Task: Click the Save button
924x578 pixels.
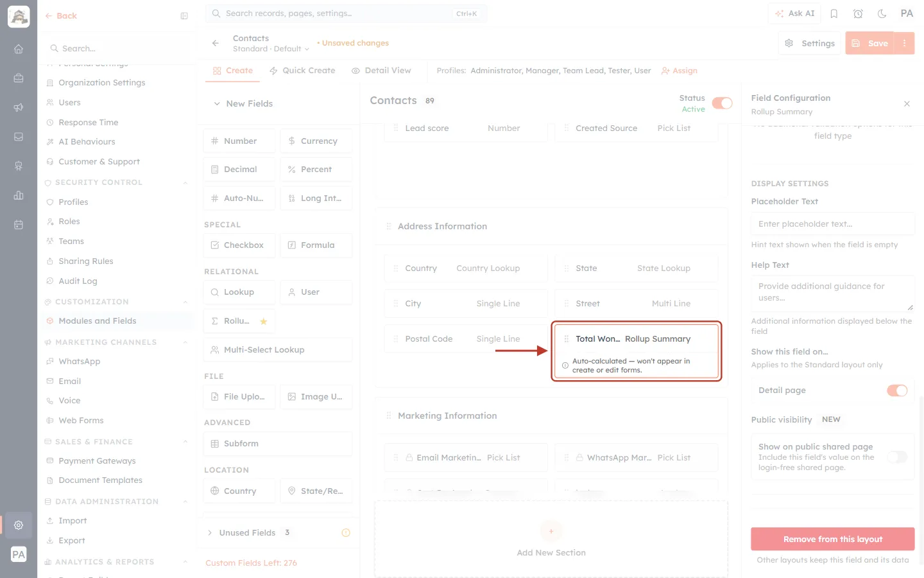Action: [870, 43]
